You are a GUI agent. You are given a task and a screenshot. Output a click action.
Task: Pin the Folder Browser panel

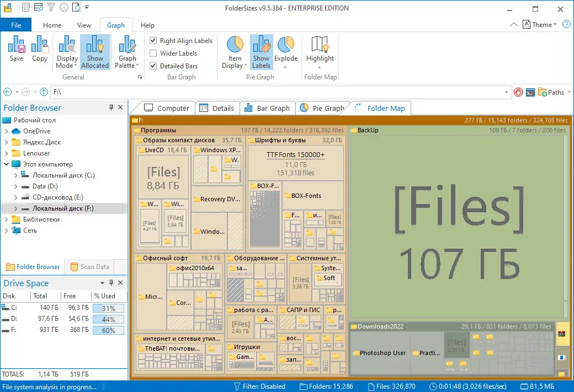tap(111, 107)
